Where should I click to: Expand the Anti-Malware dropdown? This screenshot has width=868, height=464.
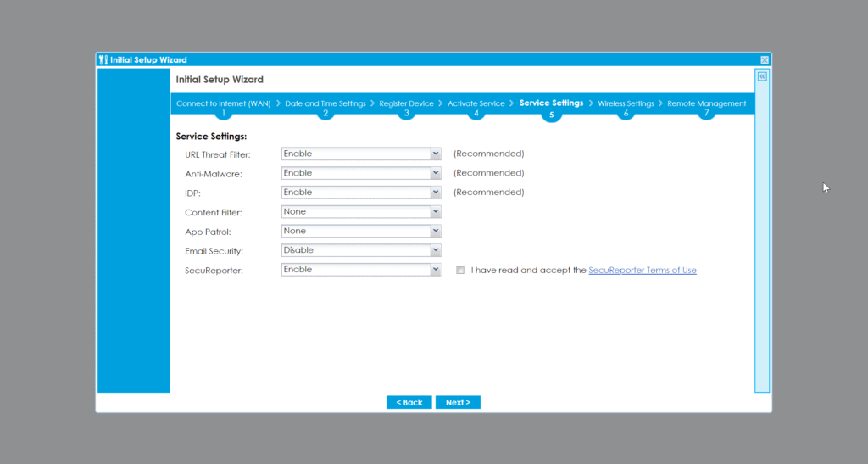[x=436, y=173]
